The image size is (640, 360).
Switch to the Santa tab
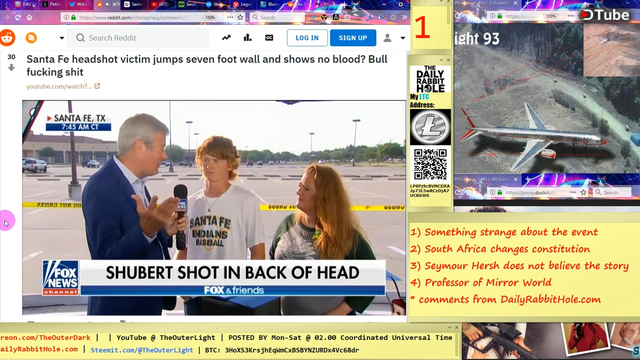pyautogui.click(x=135, y=4)
